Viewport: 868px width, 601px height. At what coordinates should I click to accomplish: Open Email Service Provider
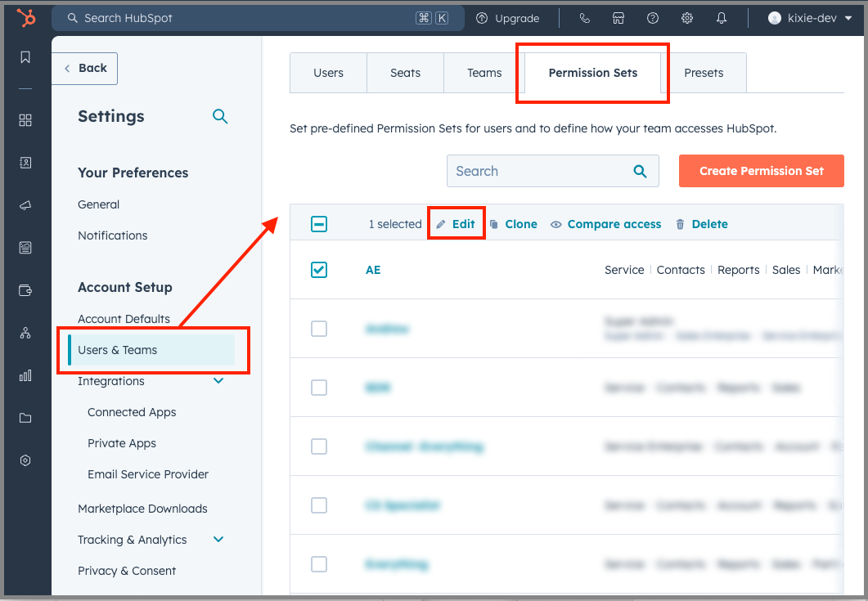148,474
